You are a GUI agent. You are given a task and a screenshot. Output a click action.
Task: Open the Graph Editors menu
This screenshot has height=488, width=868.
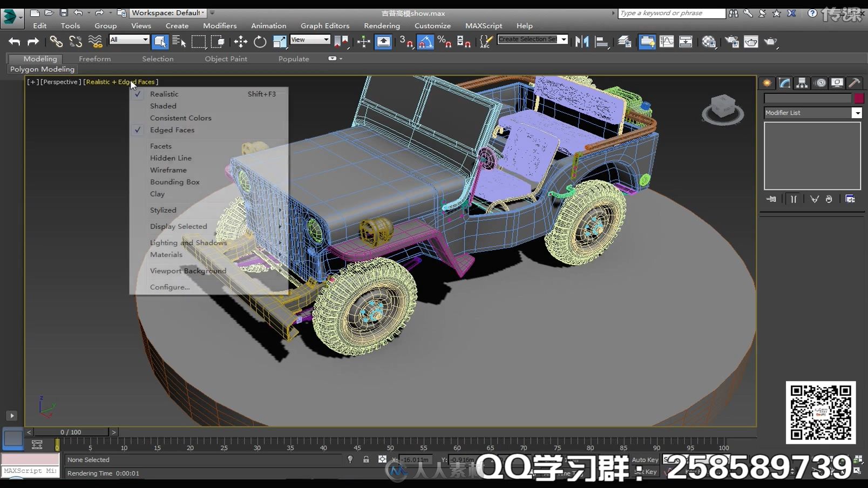(x=325, y=25)
